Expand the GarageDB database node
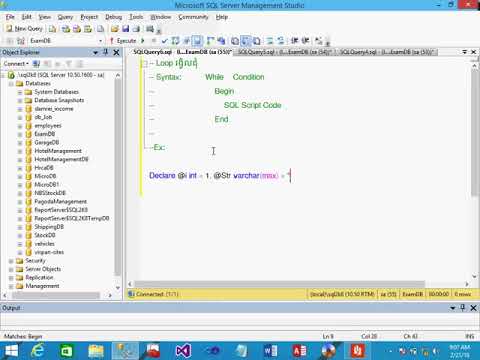Image resolution: width=480 pixels, height=360 pixels. click(20, 143)
